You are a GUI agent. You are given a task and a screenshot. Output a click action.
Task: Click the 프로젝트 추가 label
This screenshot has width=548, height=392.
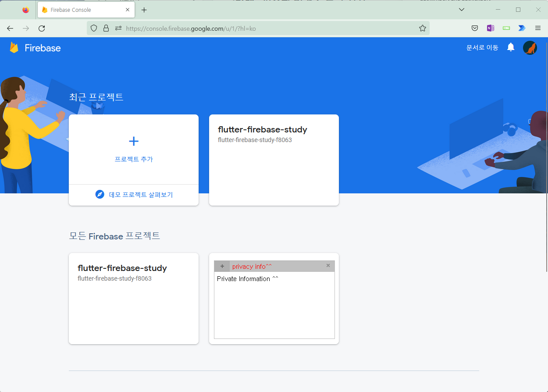(134, 159)
